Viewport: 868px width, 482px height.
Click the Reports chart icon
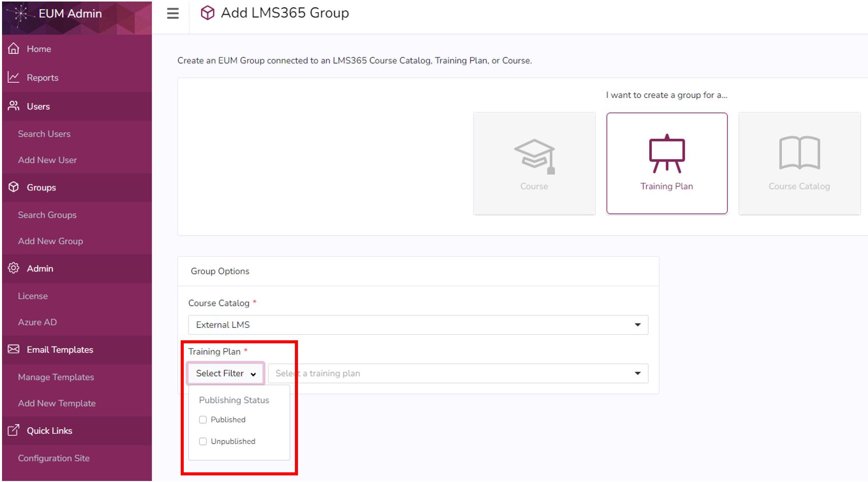pyautogui.click(x=14, y=77)
